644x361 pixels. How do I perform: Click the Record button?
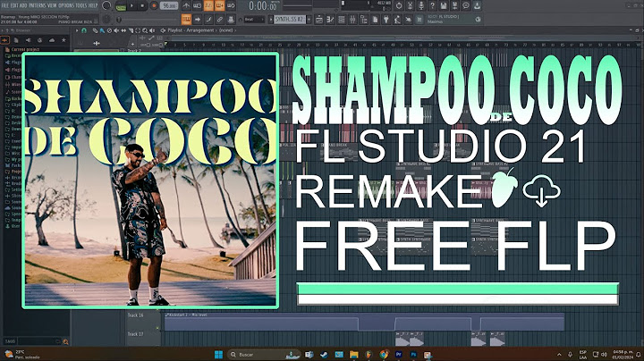point(154,5)
